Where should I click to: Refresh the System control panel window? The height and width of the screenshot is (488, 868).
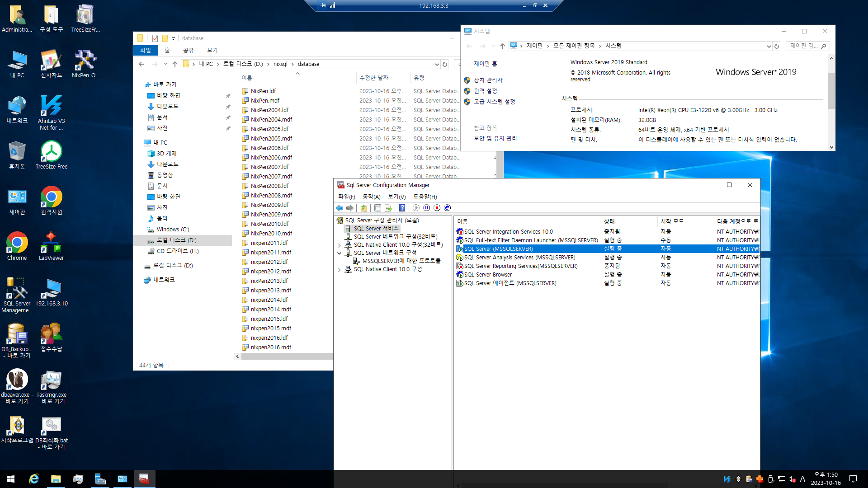coord(777,46)
